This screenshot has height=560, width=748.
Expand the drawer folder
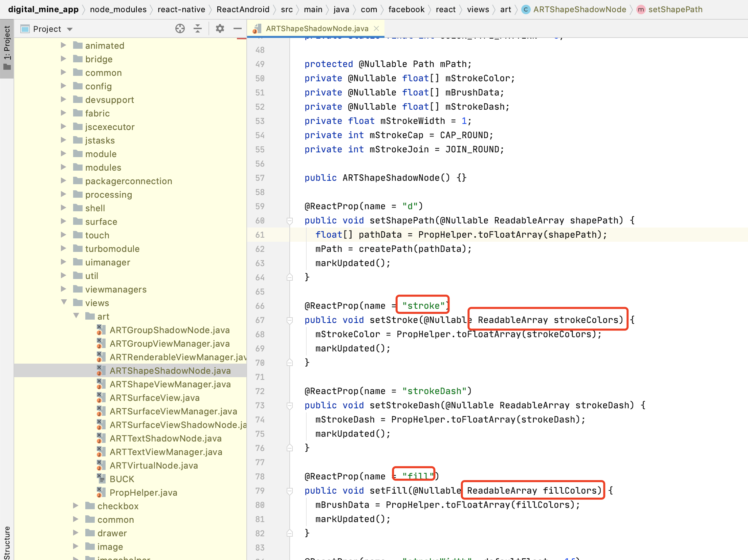click(x=76, y=533)
